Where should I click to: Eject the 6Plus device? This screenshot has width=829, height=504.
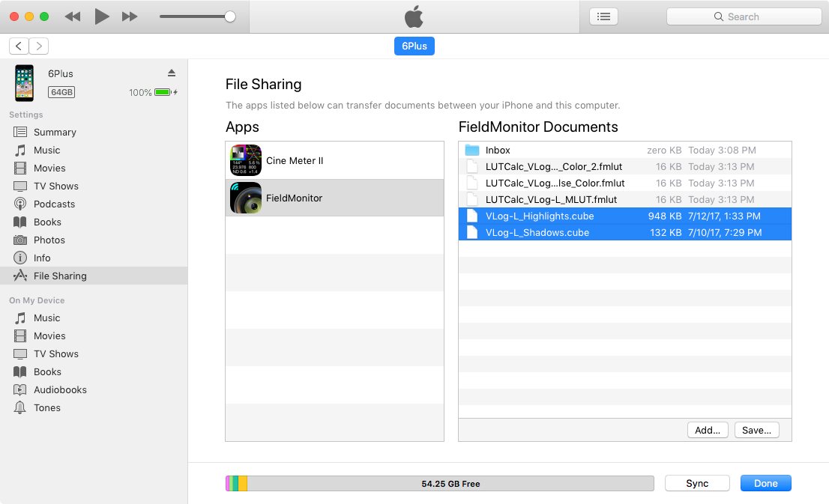click(x=172, y=73)
